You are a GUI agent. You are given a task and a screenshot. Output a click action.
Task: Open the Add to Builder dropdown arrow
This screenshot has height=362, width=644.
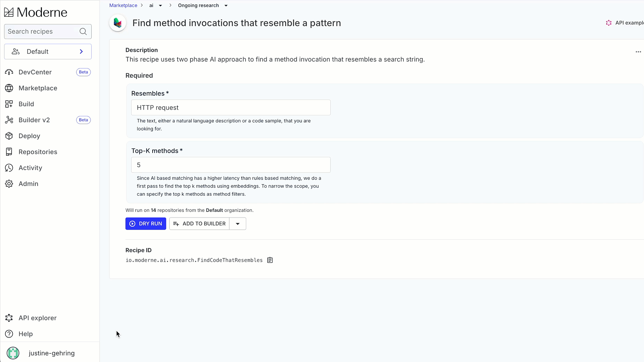[238, 224]
